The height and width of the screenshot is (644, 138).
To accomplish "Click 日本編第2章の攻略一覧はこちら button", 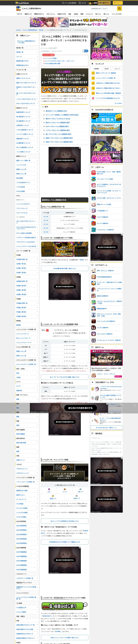I will [x=65, y=269].
